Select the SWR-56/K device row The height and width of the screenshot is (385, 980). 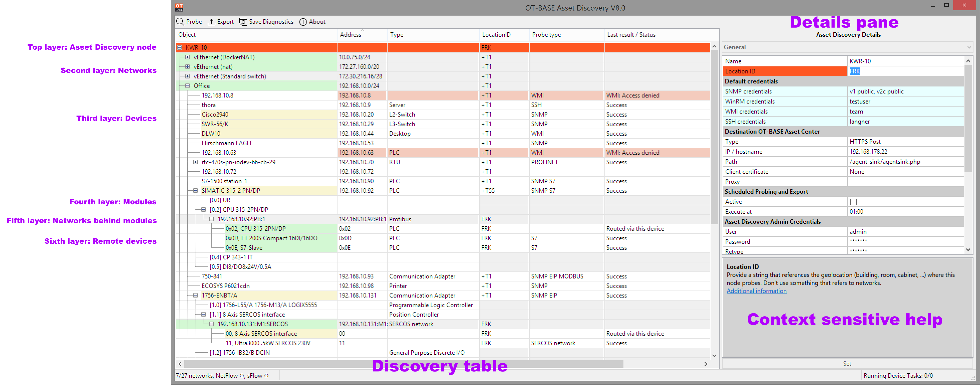(443, 124)
